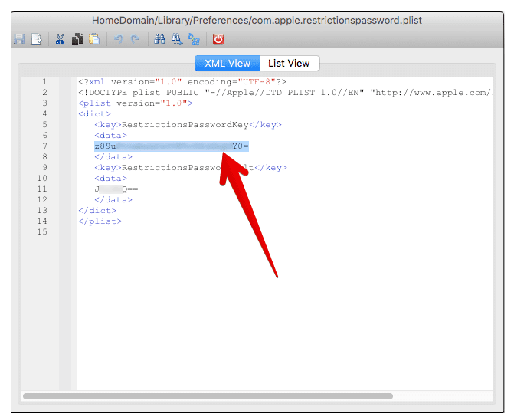Click the Copy icon in toolbar
This screenshot has width=514, height=420.
(x=77, y=39)
